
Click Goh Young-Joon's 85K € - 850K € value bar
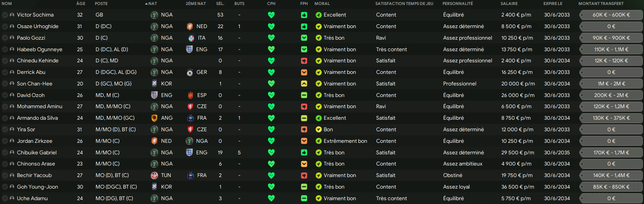(611, 187)
